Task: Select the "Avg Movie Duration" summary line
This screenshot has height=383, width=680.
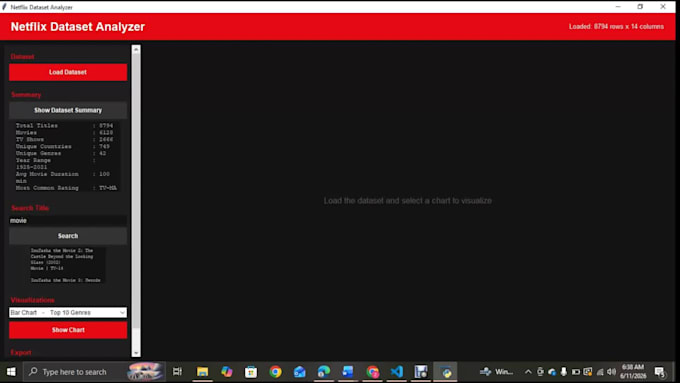Action: pos(63,174)
